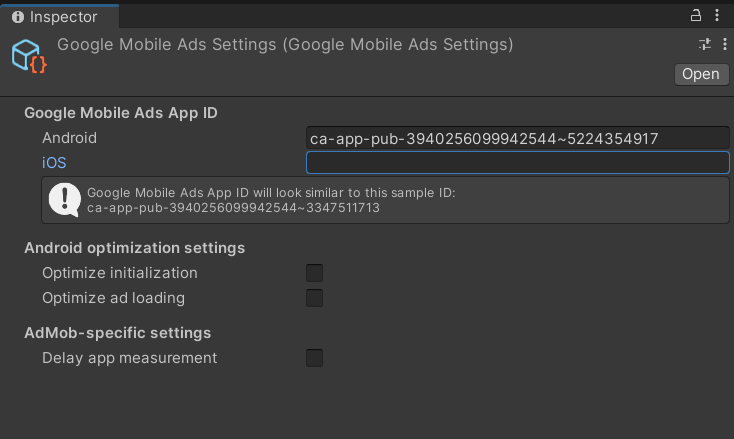Image resolution: width=734 pixels, height=439 pixels.
Task: Click the Inspector lock icon
Action: tap(696, 15)
